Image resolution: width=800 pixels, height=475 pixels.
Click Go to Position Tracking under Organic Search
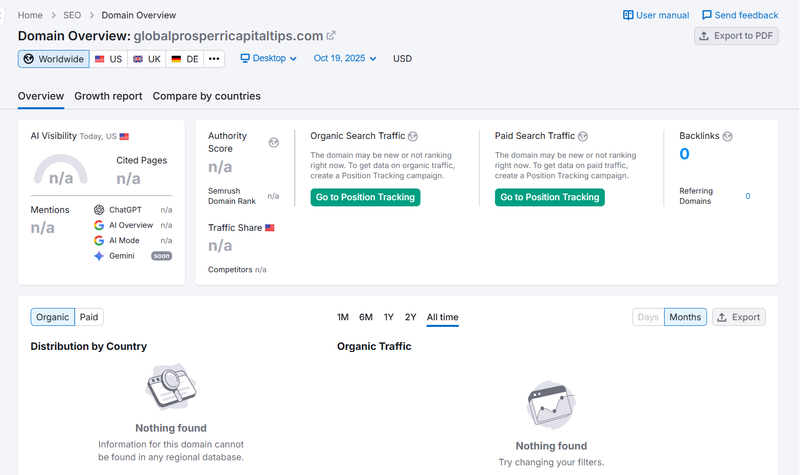click(365, 197)
